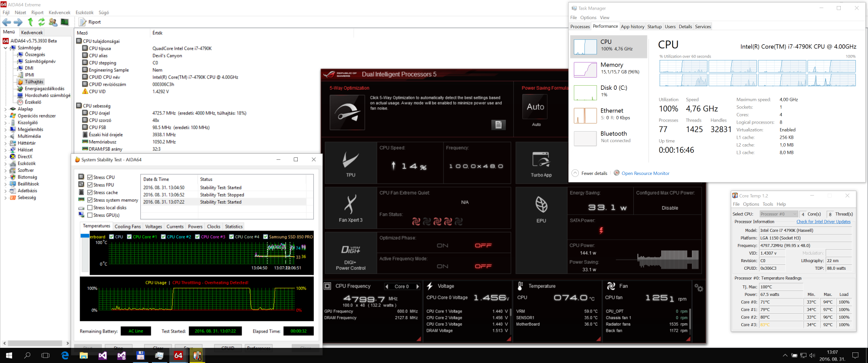
Task: Click the CPU Frequency chip icon
Action: tap(328, 286)
